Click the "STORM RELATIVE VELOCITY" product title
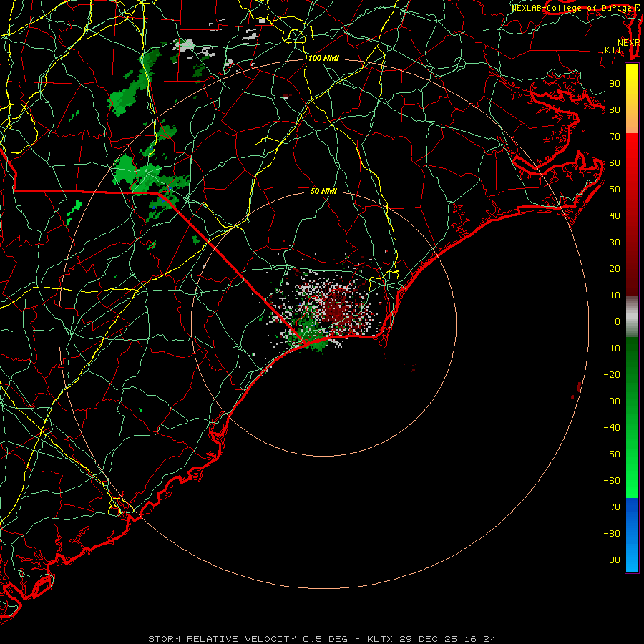 pos(223,639)
